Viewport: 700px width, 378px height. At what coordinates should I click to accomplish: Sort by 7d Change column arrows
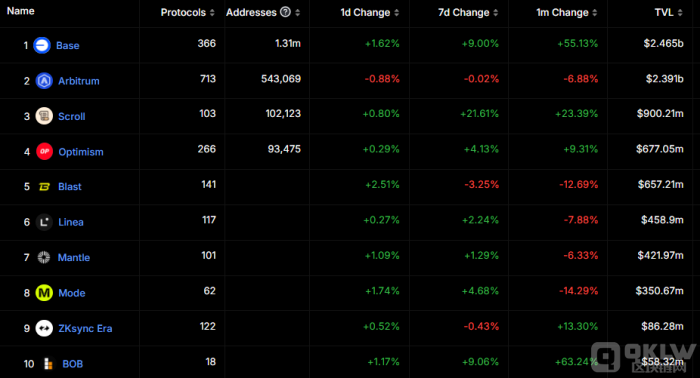point(496,12)
